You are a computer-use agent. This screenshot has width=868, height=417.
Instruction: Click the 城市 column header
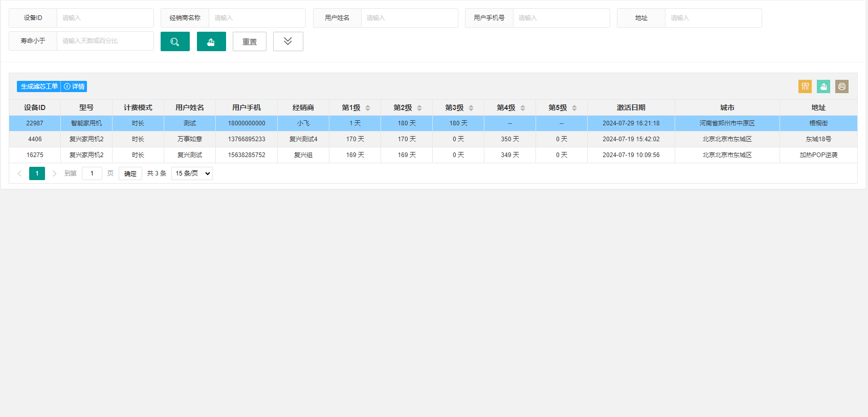coord(727,107)
